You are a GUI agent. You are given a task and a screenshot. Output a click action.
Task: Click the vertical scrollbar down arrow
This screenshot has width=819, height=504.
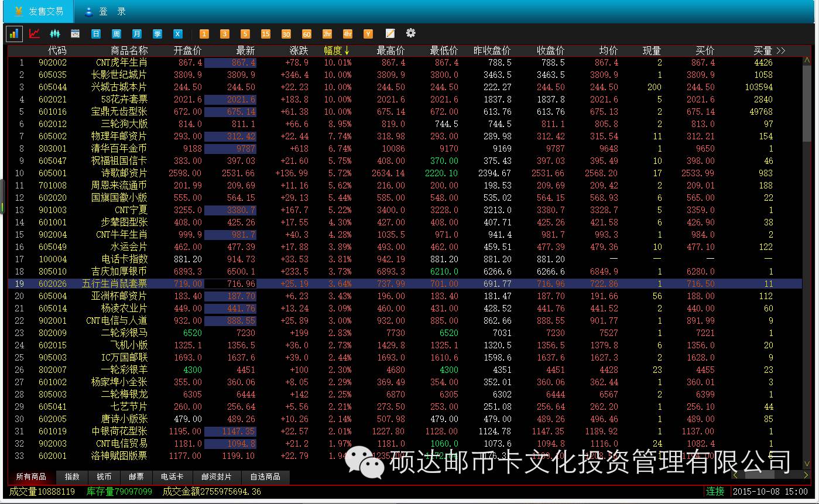tap(807, 463)
